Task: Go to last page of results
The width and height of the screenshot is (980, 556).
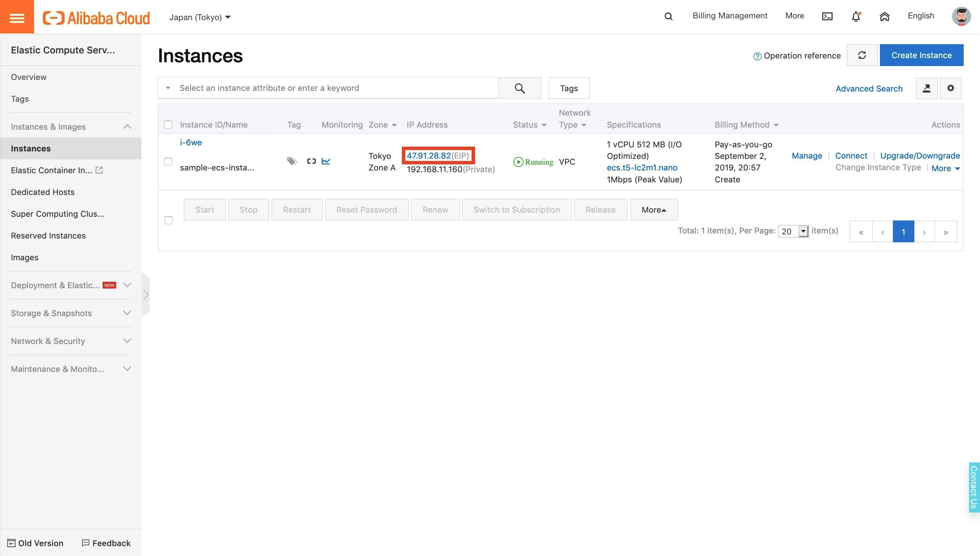Action: click(x=946, y=232)
